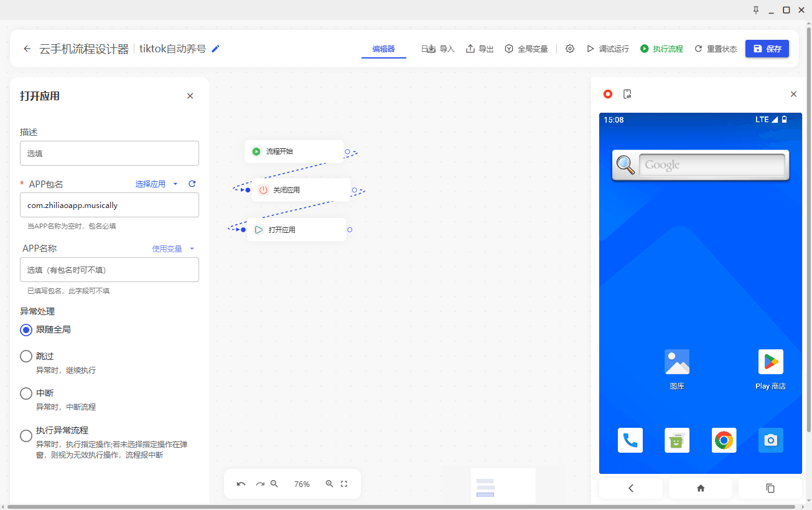The height and width of the screenshot is (510, 812).
Task: Close the cloud phone preview panel
Action: 793,94
